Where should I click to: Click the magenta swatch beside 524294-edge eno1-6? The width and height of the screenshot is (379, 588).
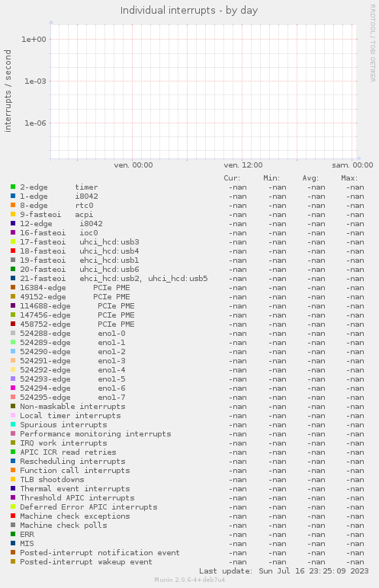13,388
